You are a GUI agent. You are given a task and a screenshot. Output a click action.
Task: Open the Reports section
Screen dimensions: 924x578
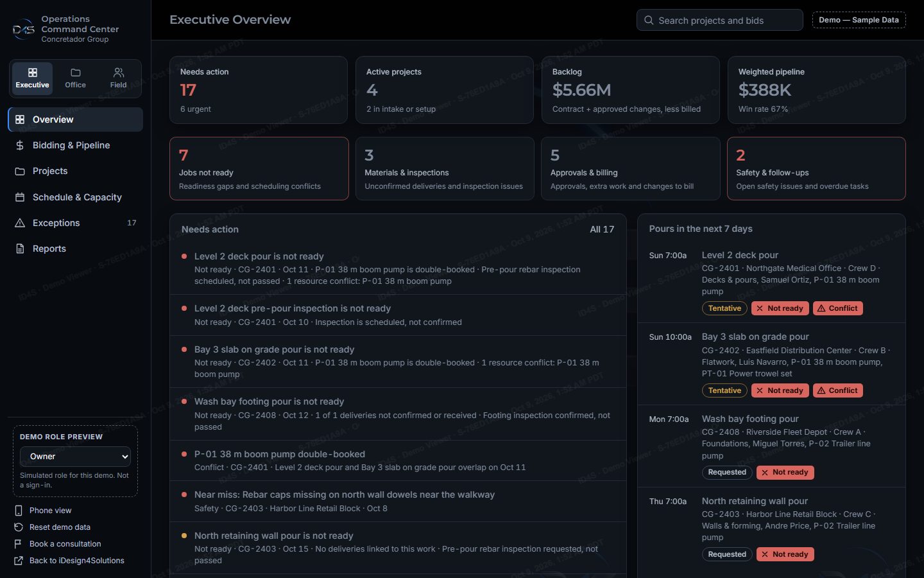pos(76,249)
